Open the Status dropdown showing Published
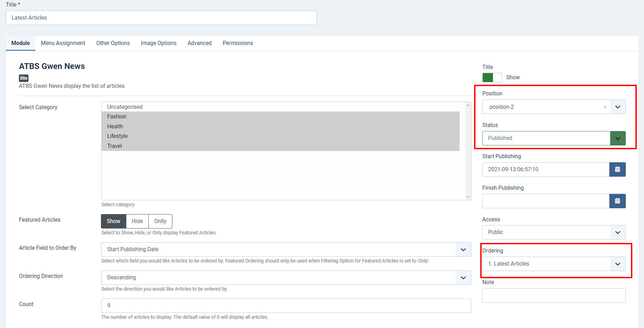The width and height of the screenshot is (644, 328). (x=554, y=138)
